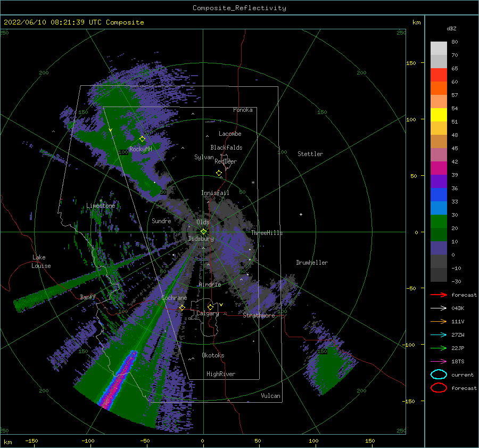The image size is (479, 448).
Task: Click the Cochrane label
Action: 174,298
